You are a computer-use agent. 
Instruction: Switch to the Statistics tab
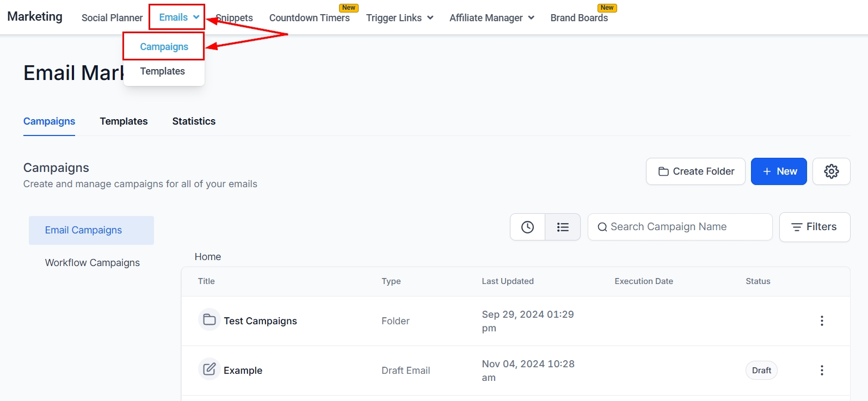click(194, 121)
